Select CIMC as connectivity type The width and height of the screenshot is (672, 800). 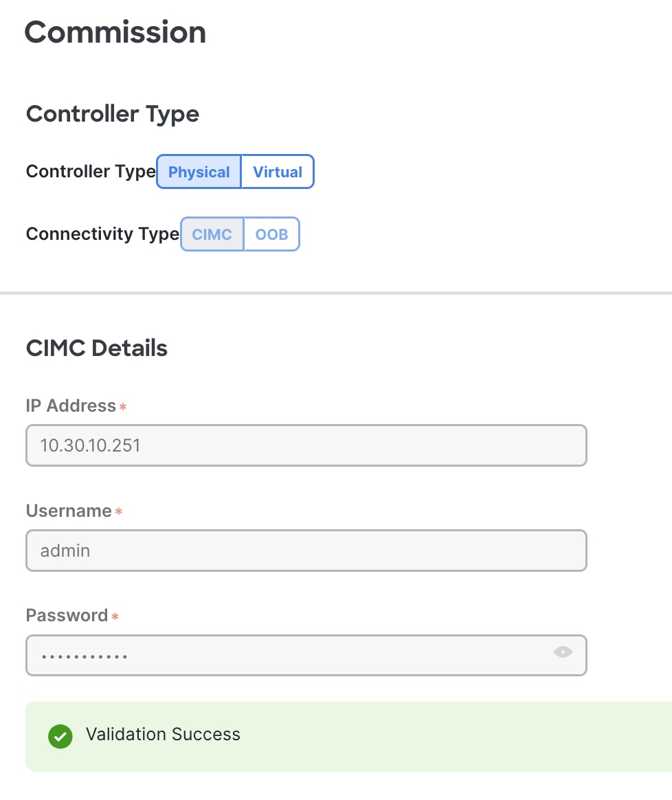pyautogui.click(x=212, y=234)
